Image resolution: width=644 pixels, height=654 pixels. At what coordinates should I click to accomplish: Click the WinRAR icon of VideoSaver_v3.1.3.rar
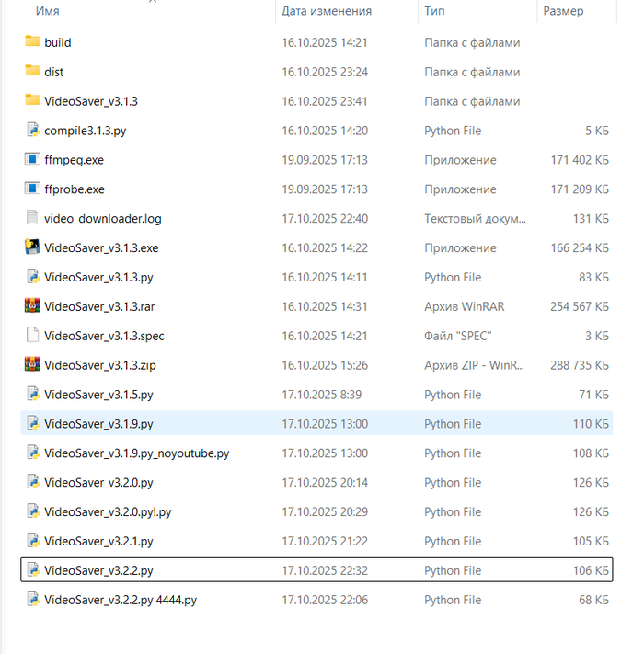coord(32,306)
